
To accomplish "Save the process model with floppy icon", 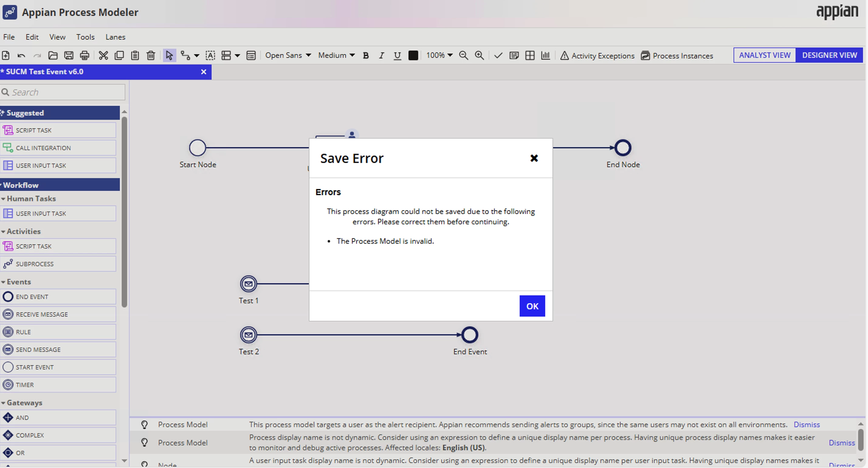I will [69, 55].
